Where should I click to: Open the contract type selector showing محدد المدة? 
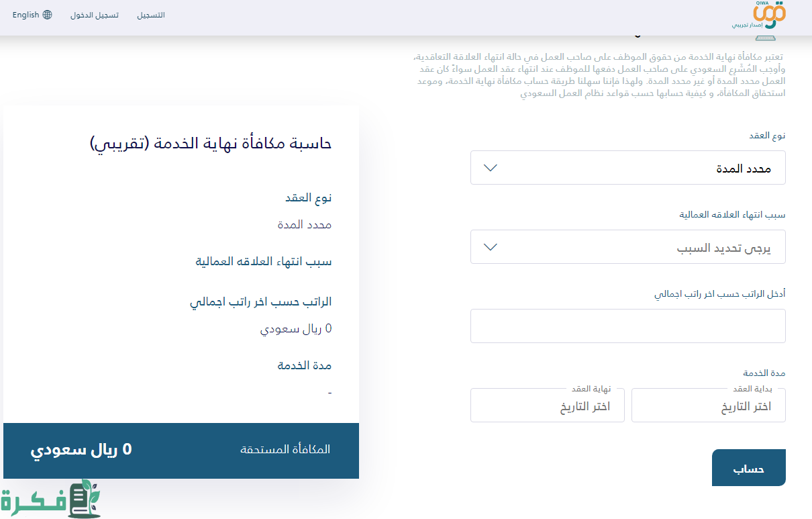(x=627, y=168)
